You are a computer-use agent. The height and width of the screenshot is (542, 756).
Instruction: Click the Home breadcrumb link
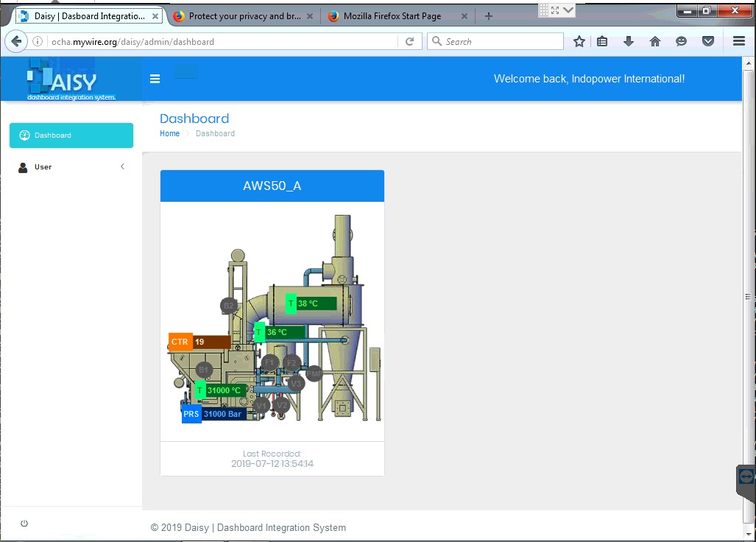[x=169, y=133]
